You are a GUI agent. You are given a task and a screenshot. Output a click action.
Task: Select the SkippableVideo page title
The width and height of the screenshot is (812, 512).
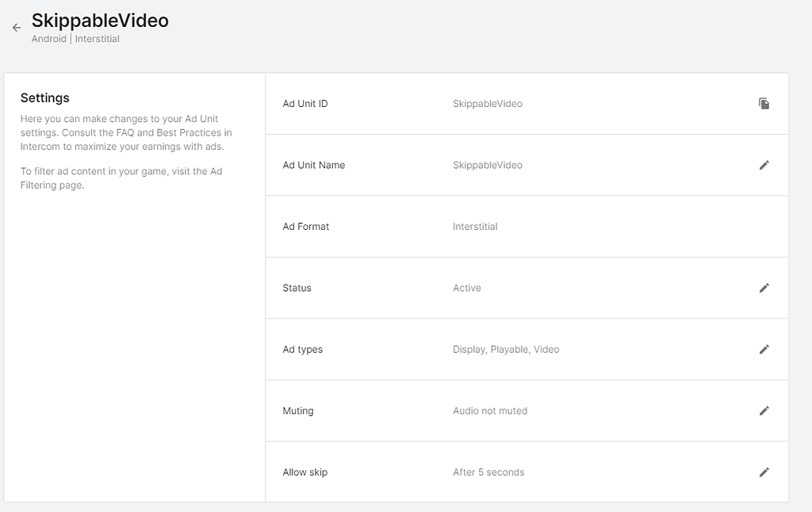click(100, 21)
